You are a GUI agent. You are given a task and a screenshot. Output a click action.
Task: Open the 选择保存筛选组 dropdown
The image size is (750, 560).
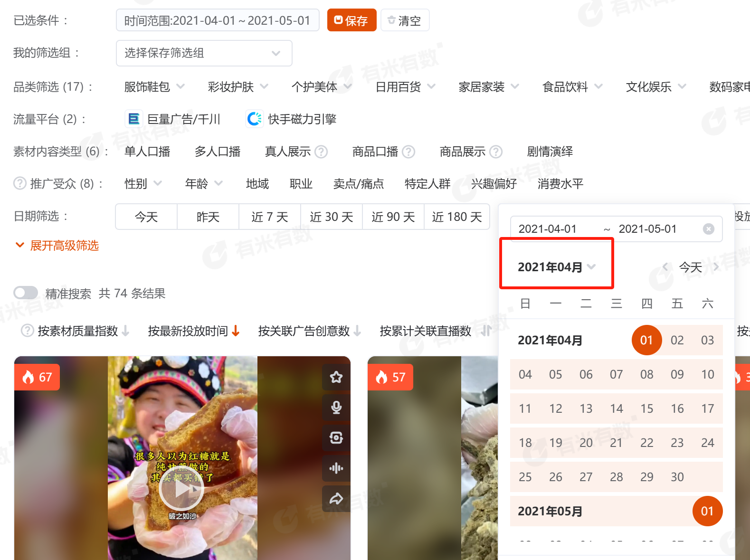(x=204, y=53)
